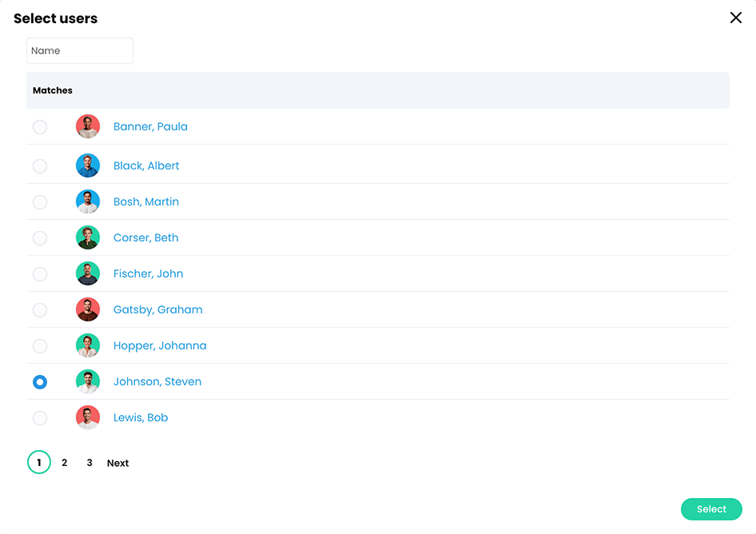Choose Beth Corser with her radio button
The width and height of the screenshot is (756, 534).
coord(40,238)
